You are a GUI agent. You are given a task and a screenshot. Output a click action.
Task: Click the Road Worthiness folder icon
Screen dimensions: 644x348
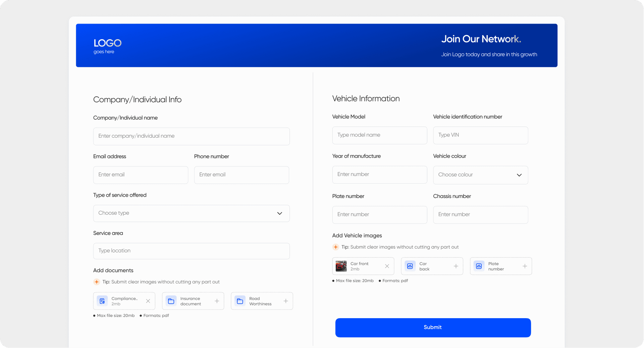tap(240, 301)
